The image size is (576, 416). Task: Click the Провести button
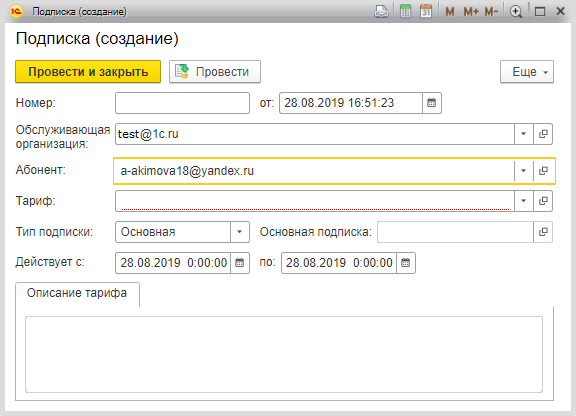point(215,72)
